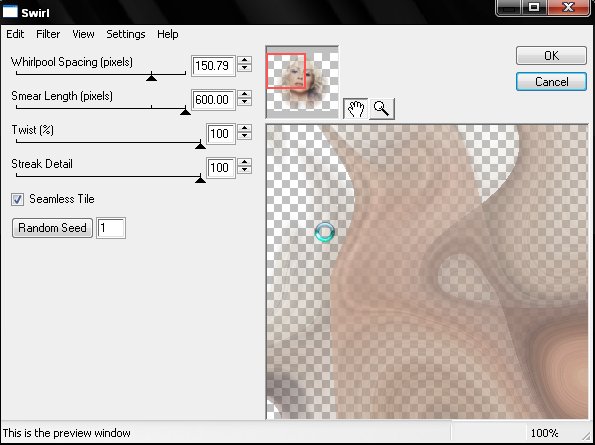The height and width of the screenshot is (445, 595).
Task: Open the Edit menu
Action: click(15, 34)
